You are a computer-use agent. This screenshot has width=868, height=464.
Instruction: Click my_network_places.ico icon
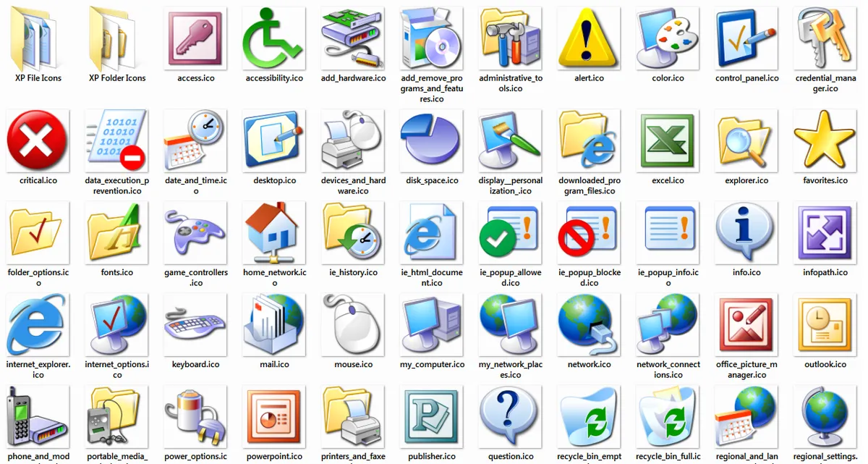pos(511,325)
